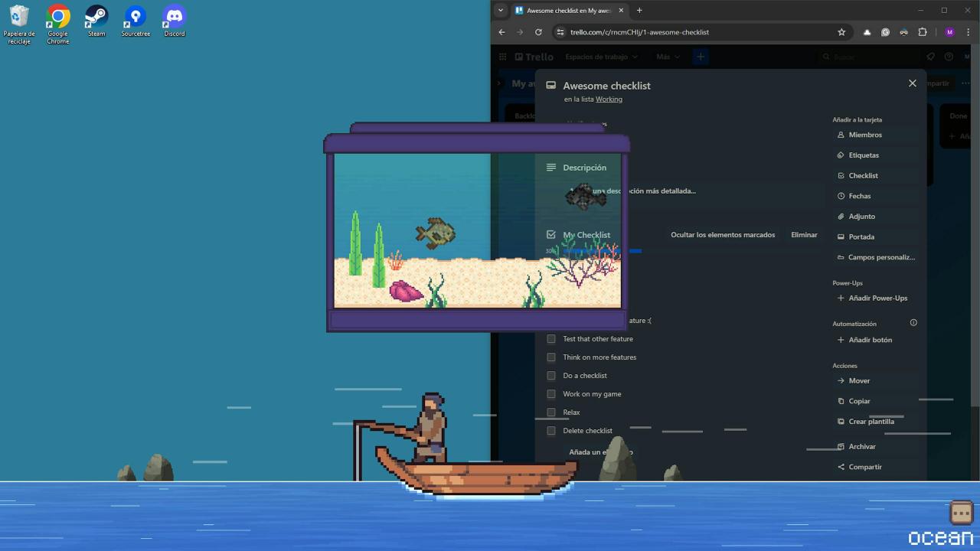Expand the Chrome tab search dropdown
The image size is (980, 551).
[501, 11]
